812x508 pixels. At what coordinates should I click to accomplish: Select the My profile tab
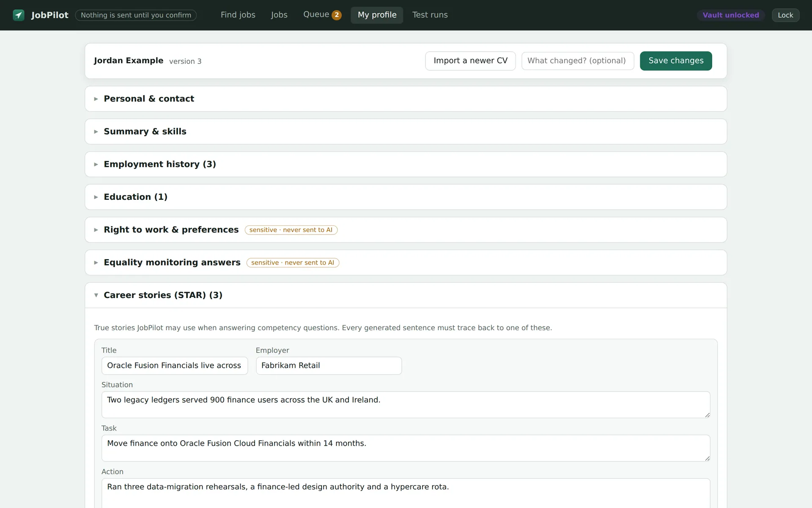[377, 15]
